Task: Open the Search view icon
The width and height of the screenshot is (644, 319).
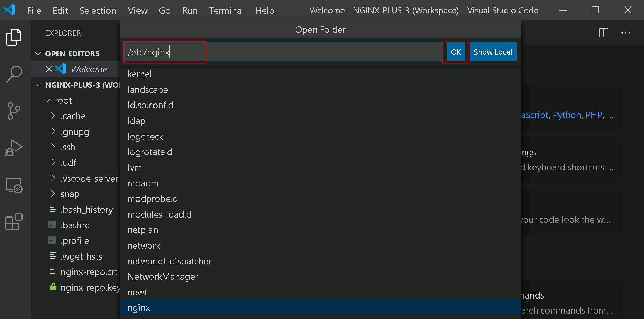Action: click(x=14, y=74)
